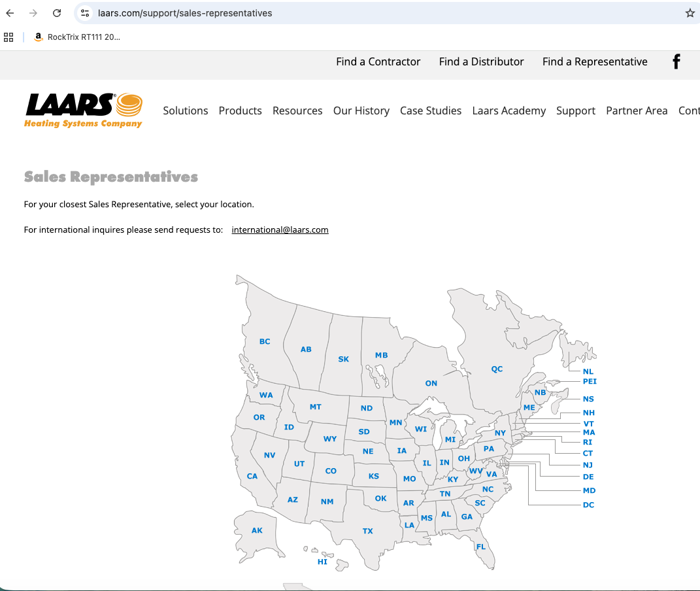Select Saskatchewan (SK) on map

coord(343,360)
